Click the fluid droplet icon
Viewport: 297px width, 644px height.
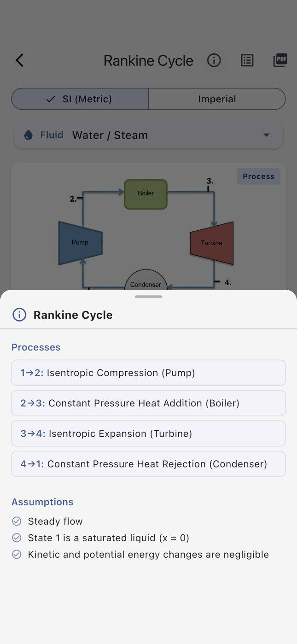click(28, 135)
